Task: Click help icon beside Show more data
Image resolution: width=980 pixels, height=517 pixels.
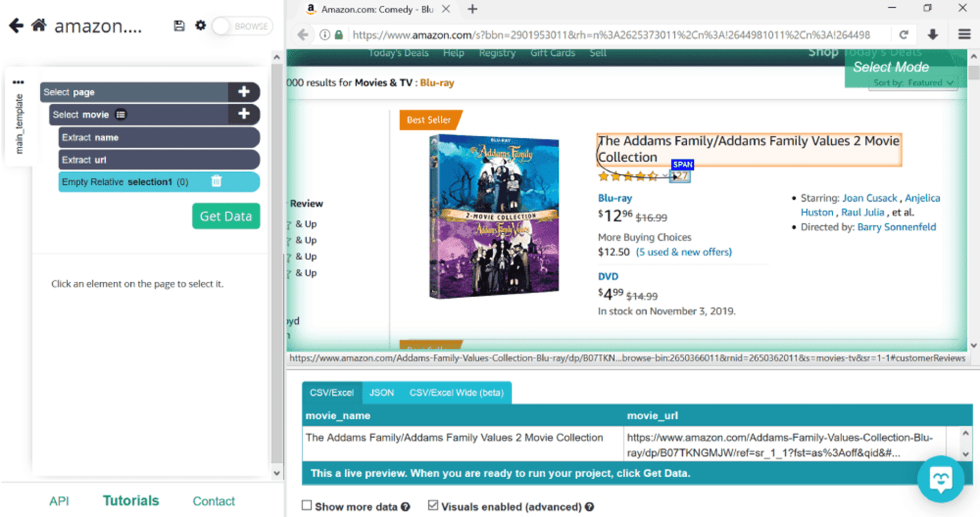Action: pyautogui.click(x=405, y=507)
